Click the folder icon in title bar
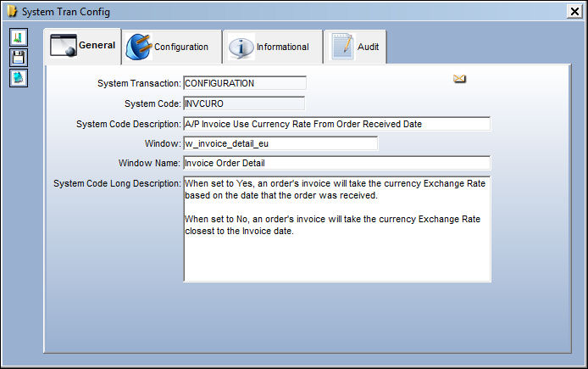The image size is (588, 369). [12, 11]
